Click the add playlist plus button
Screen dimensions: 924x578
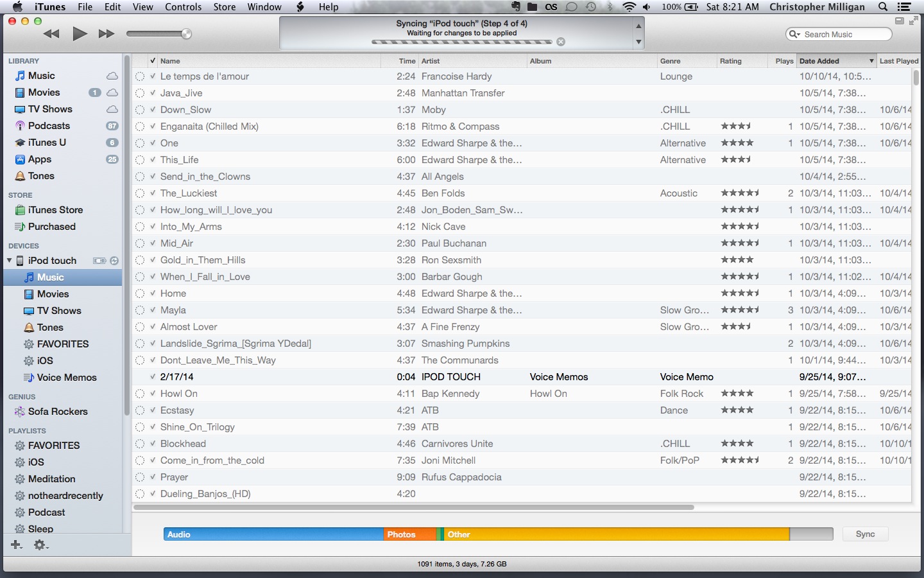coord(17,545)
